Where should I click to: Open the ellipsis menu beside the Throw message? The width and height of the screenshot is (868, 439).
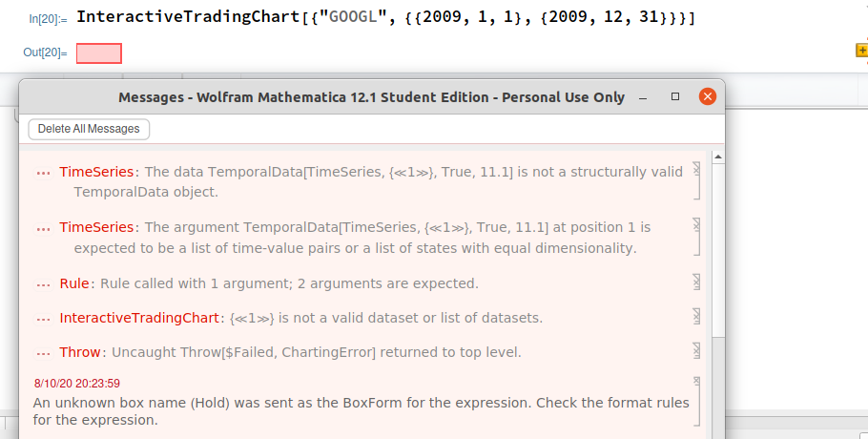43,353
